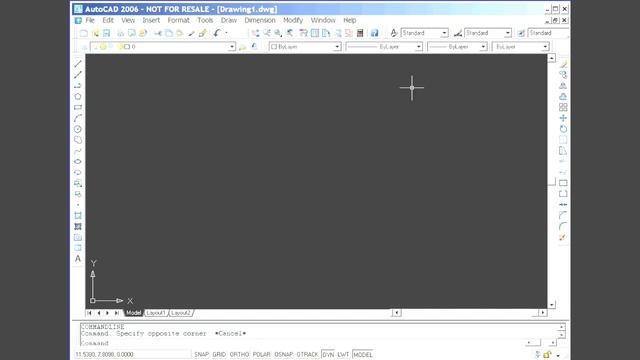Toggle DYN dynamic input

328,354
